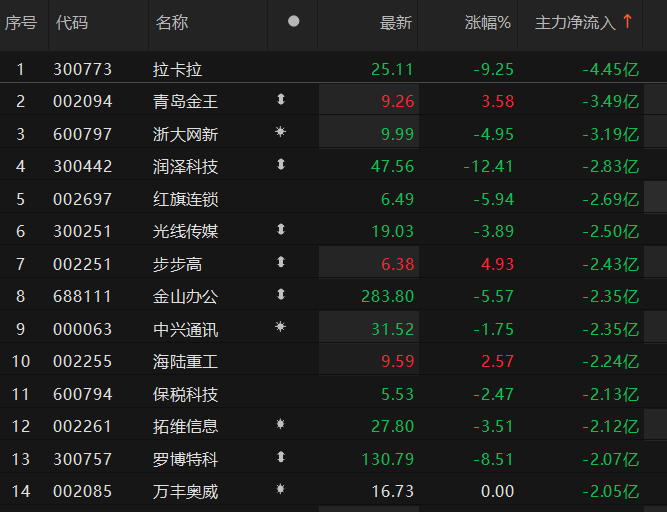Click stock code 600794
The width and height of the screenshot is (667, 512).
pyautogui.click(x=83, y=395)
